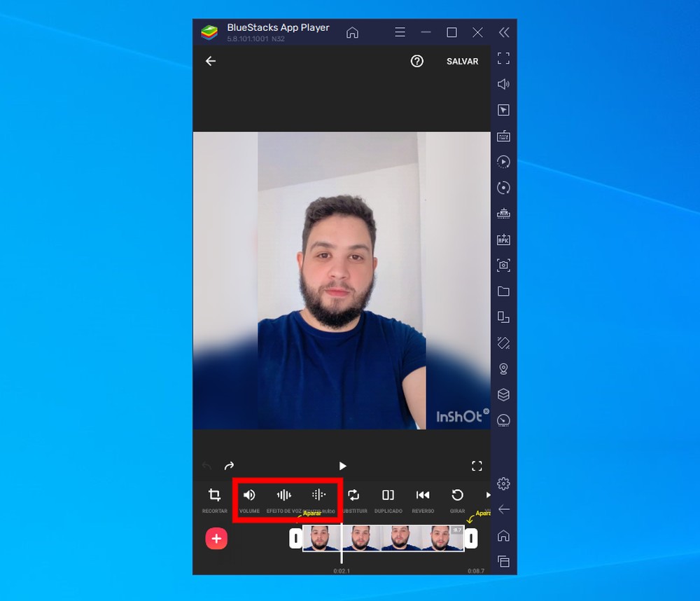Open BlueStacks keyboard controls icon
Viewport: 700px width, 601px height.
(x=503, y=136)
